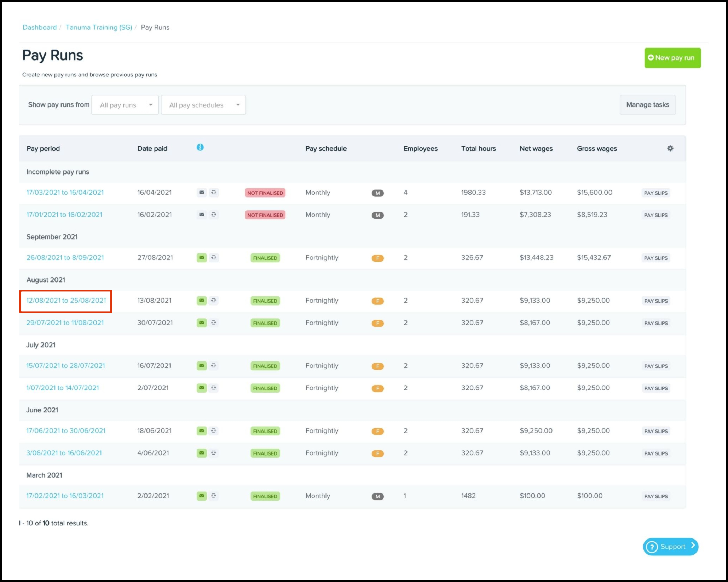
Task: Open Tanuma Training (SG) breadcrumb
Action: coord(99,27)
